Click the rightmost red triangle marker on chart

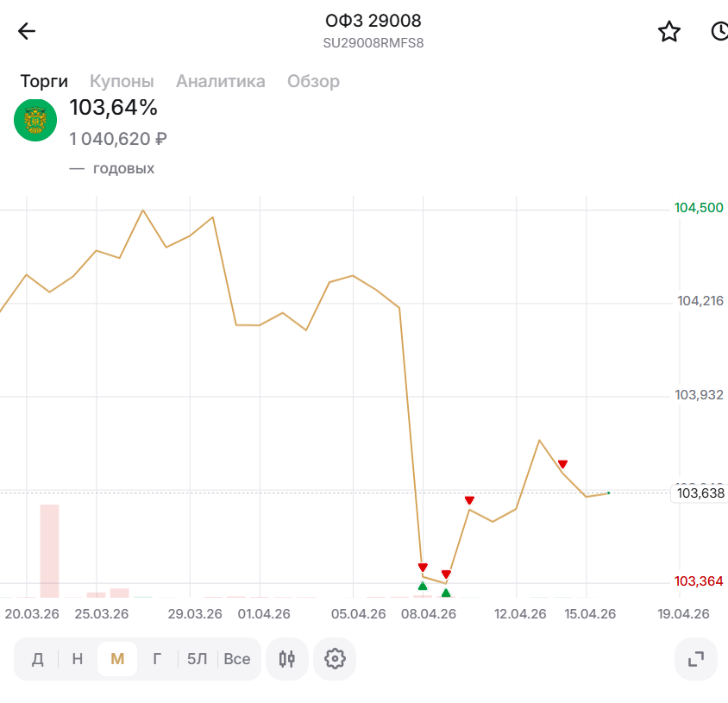(x=562, y=464)
